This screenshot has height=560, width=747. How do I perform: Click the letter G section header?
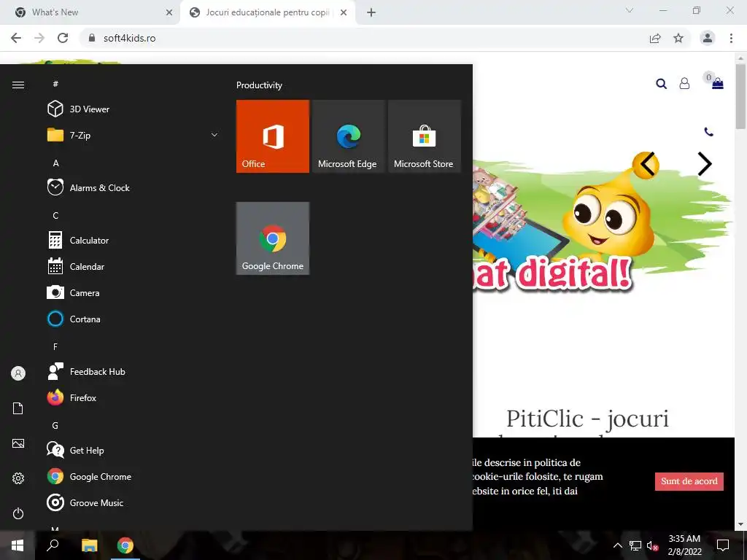click(55, 425)
